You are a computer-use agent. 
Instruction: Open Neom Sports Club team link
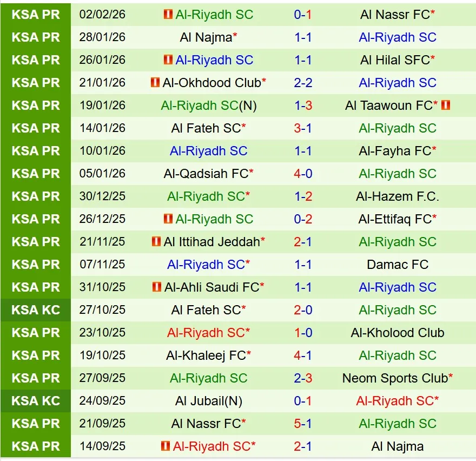(395, 378)
